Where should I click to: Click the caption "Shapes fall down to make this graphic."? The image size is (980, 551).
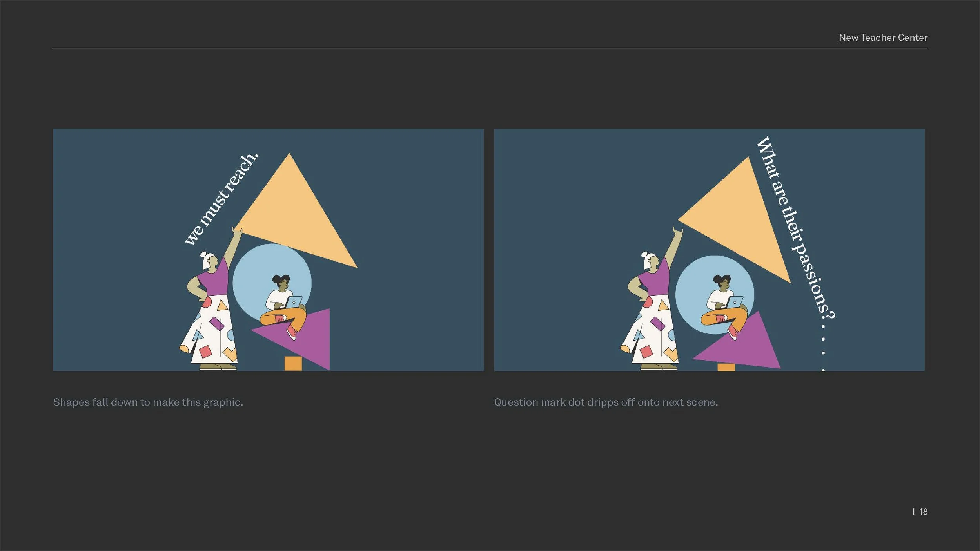point(148,402)
